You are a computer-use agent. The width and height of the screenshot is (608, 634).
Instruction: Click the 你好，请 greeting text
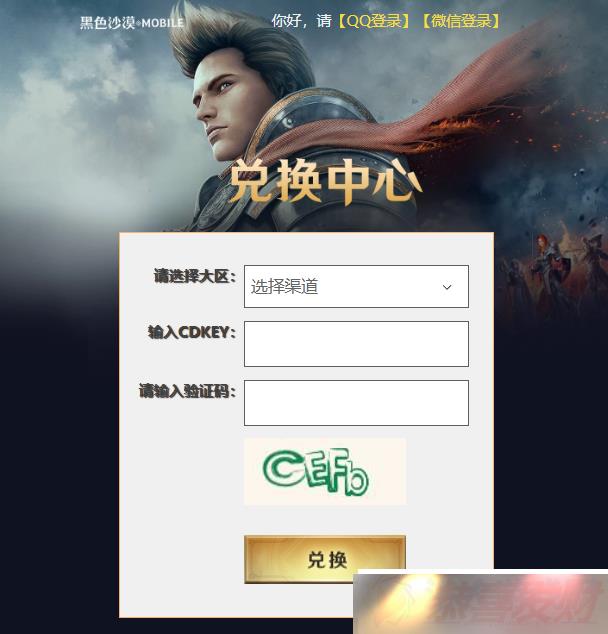tap(301, 21)
